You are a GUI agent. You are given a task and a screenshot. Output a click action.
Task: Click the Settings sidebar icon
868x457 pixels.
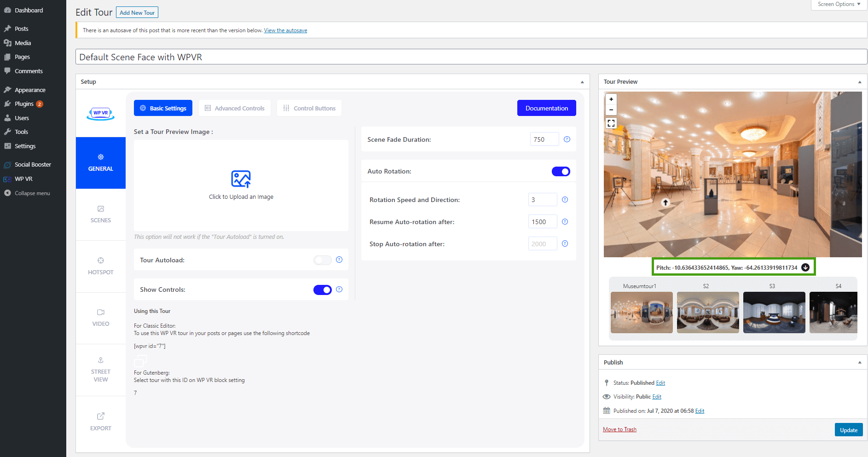(7, 146)
